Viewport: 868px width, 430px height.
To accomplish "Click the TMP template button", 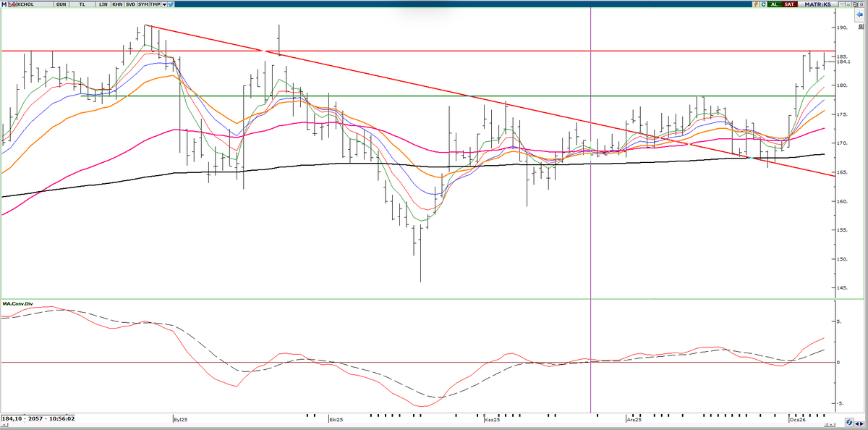I will click(x=155, y=4).
